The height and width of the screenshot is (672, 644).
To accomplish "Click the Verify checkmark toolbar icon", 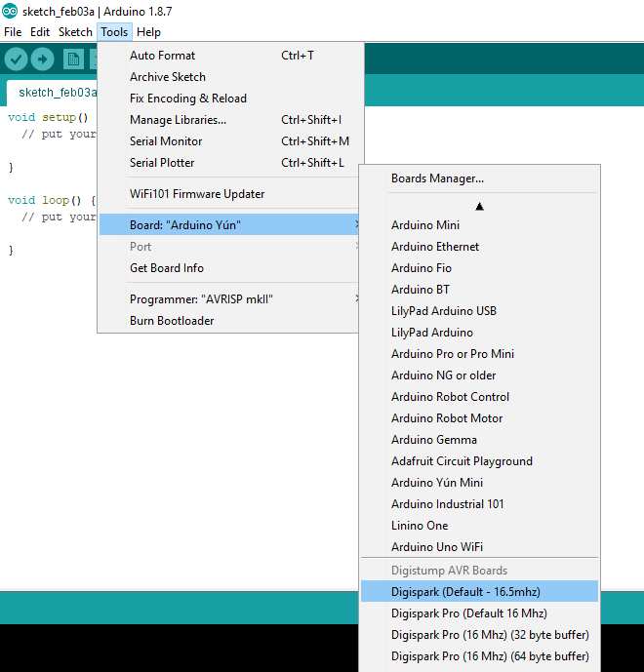I will [17, 59].
